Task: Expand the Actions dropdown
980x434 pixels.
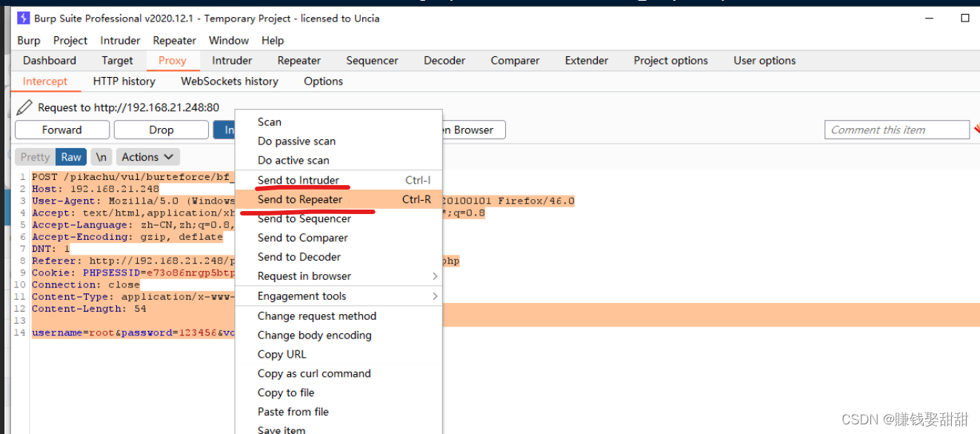Action: click(148, 157)
